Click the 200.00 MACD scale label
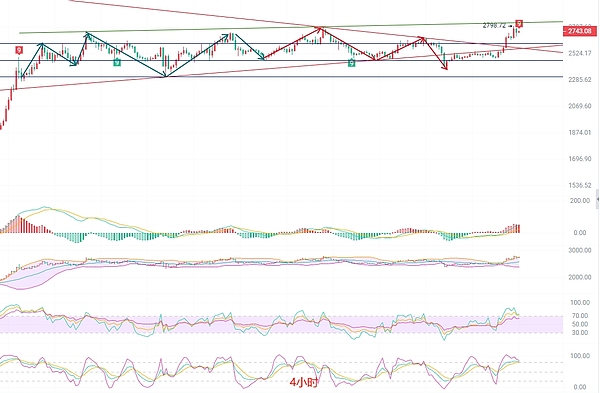This screenshot has width=600, height=393. 580,201
